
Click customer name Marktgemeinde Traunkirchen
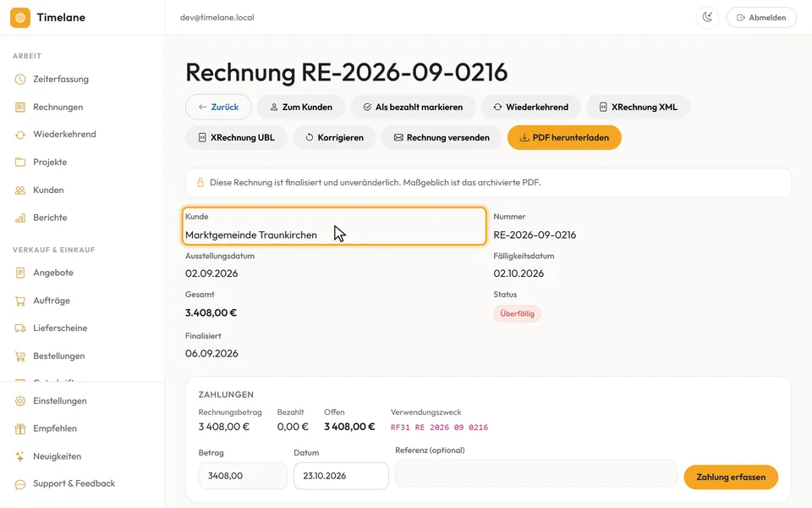(x=251, y=235)
